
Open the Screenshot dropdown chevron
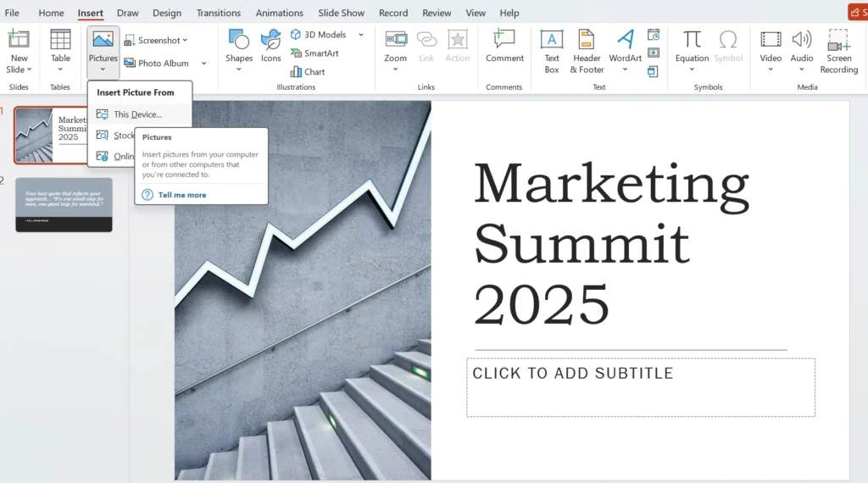pyautogui.click(x=185, y=41)
